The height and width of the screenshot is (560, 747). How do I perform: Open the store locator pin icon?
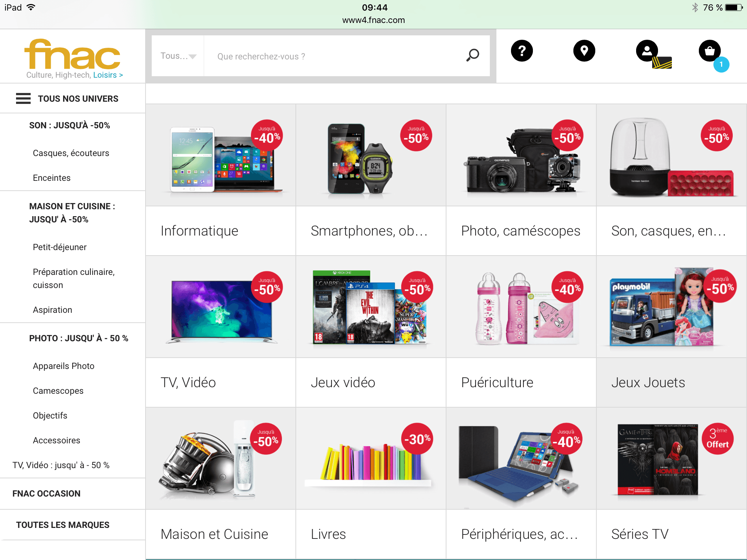click(584, 51)
